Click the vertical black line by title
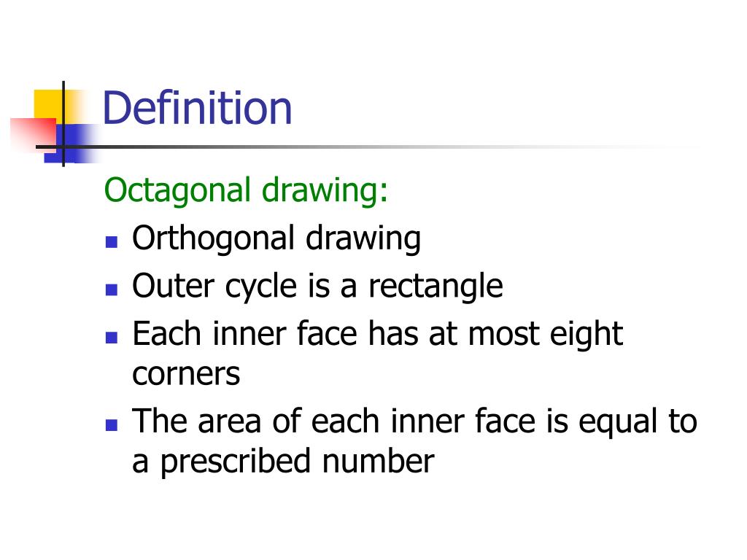Viewport: 747px width, 560px height. tap(63, 124)
